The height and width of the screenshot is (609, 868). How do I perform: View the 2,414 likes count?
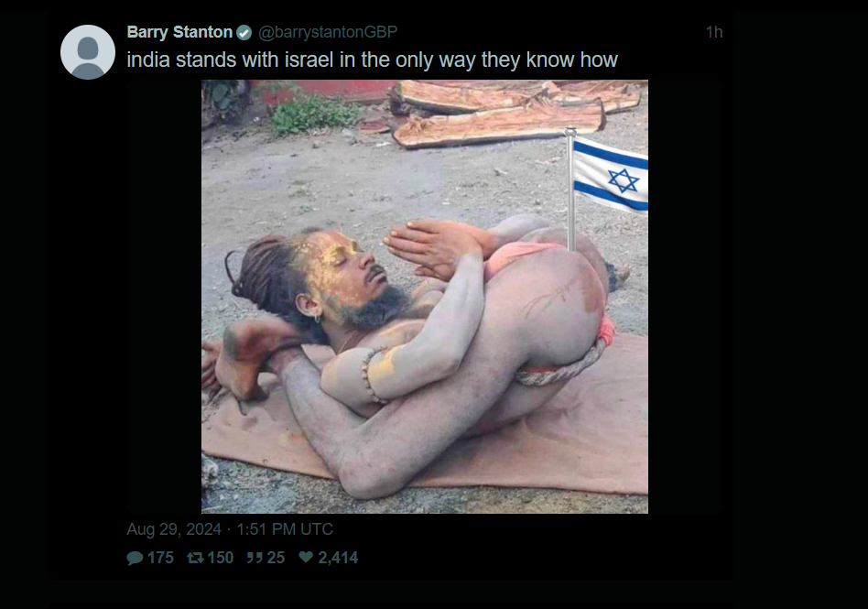(338, 558)
